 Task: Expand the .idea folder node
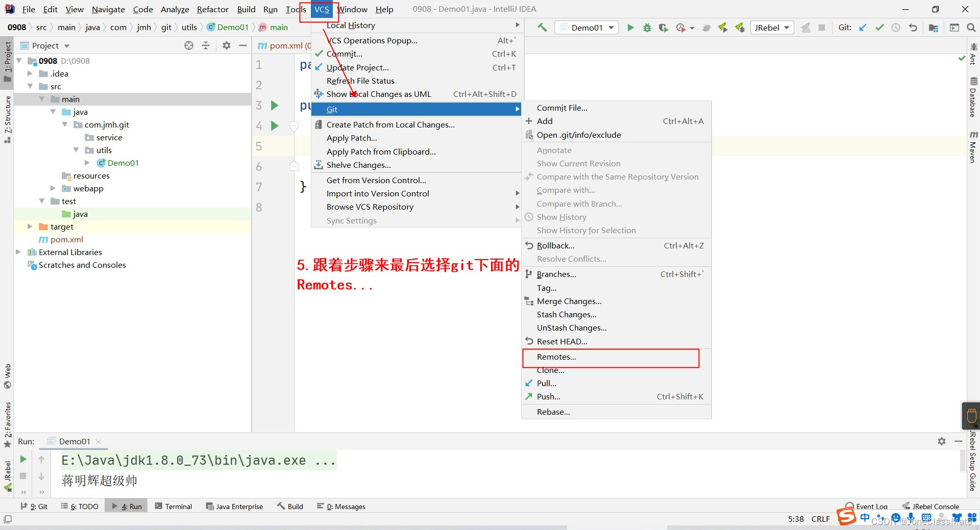pos(31,73)
